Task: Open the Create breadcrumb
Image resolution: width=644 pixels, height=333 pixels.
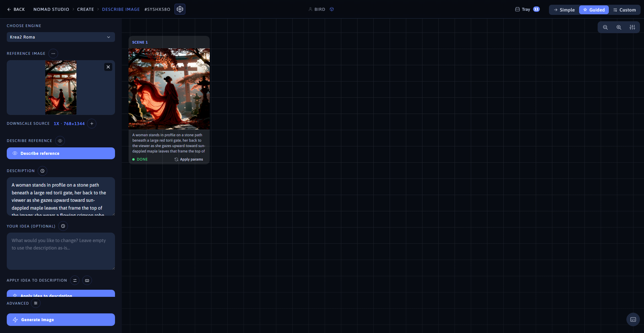Action: pos(86,9)
